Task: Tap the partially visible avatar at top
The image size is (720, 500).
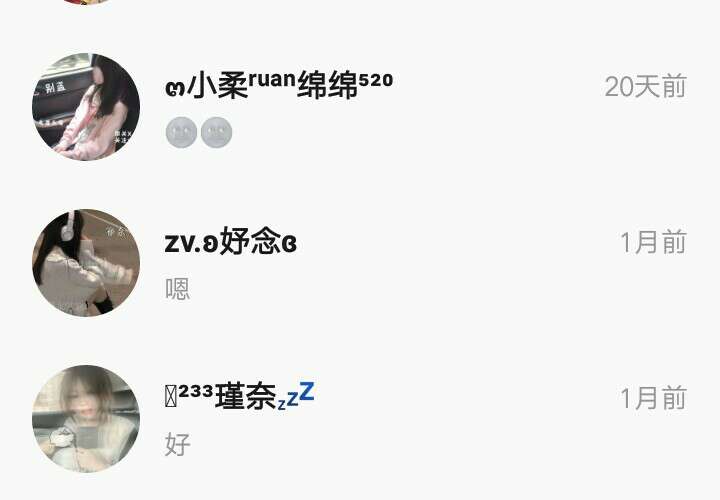Action: pyautogui.click(x=86, y=1)
